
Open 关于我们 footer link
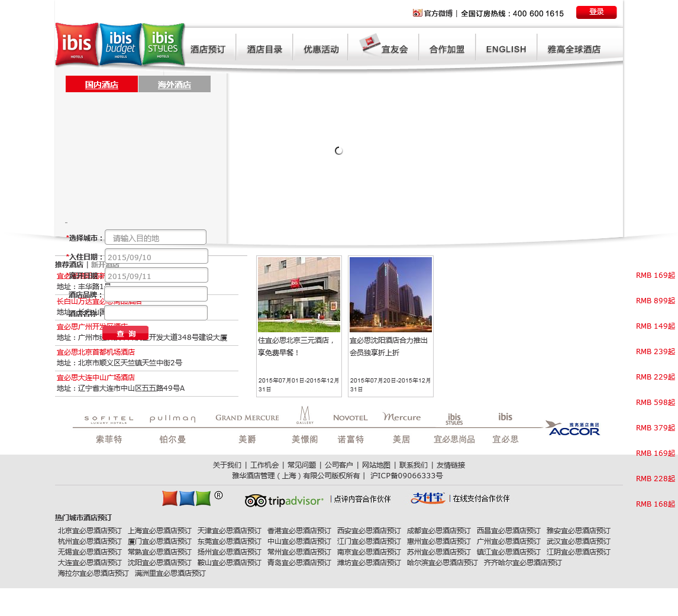(x=227, y=465)
